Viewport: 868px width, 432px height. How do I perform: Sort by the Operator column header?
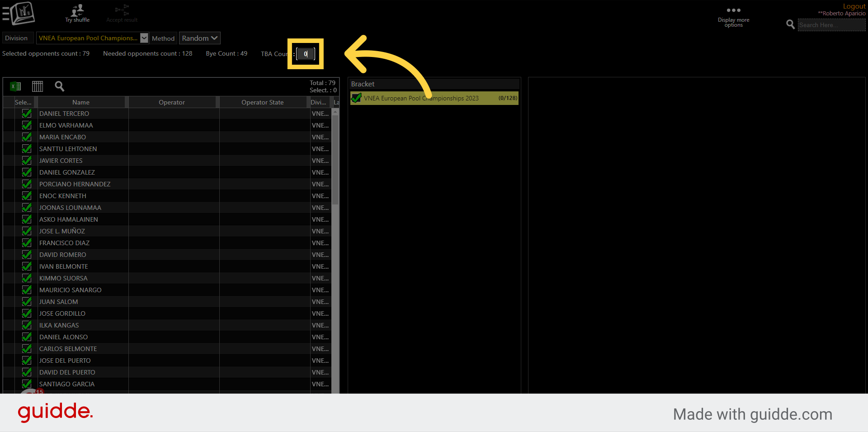tap(172, 102)
